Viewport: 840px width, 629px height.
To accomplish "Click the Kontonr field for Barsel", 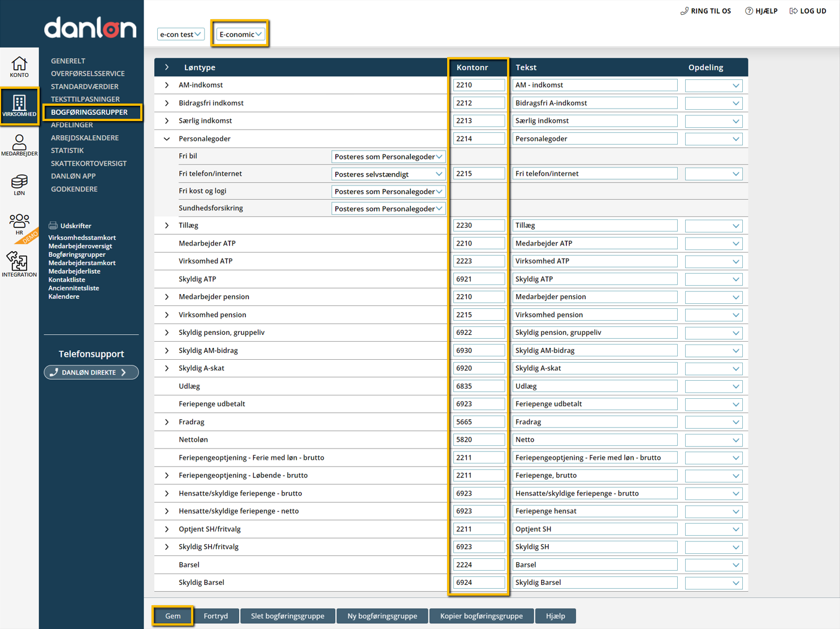I will [478, 565].
